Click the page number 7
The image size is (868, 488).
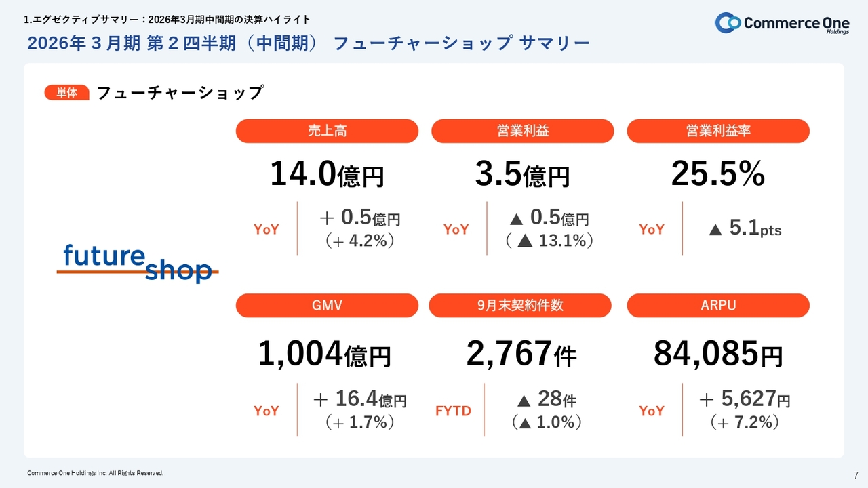tap(855, 474)
